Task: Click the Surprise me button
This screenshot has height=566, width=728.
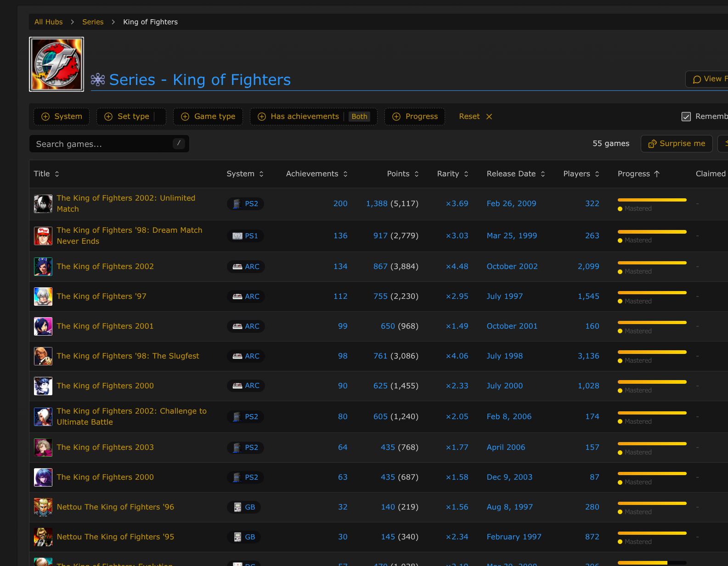Action: tap(677, 144)
